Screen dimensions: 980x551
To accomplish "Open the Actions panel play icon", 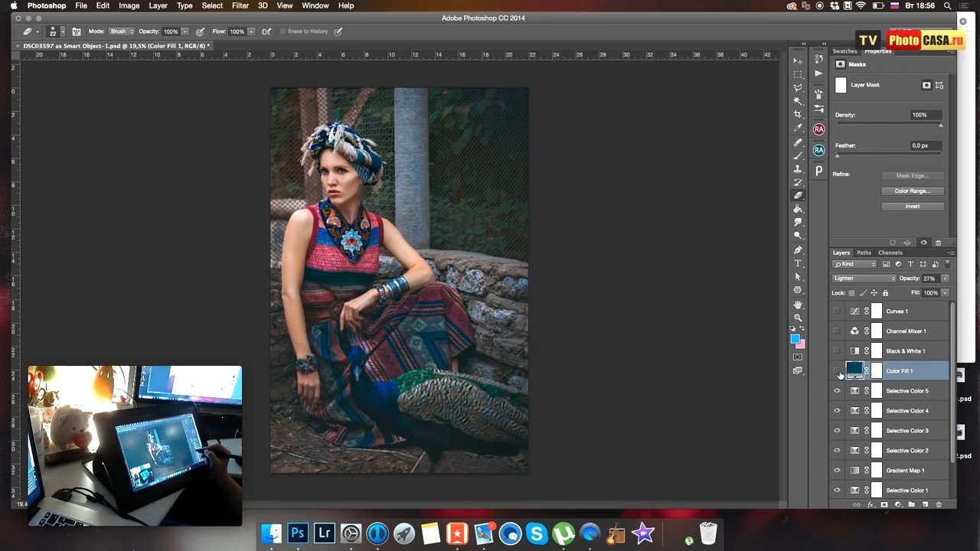I will (x=818, y=74).
